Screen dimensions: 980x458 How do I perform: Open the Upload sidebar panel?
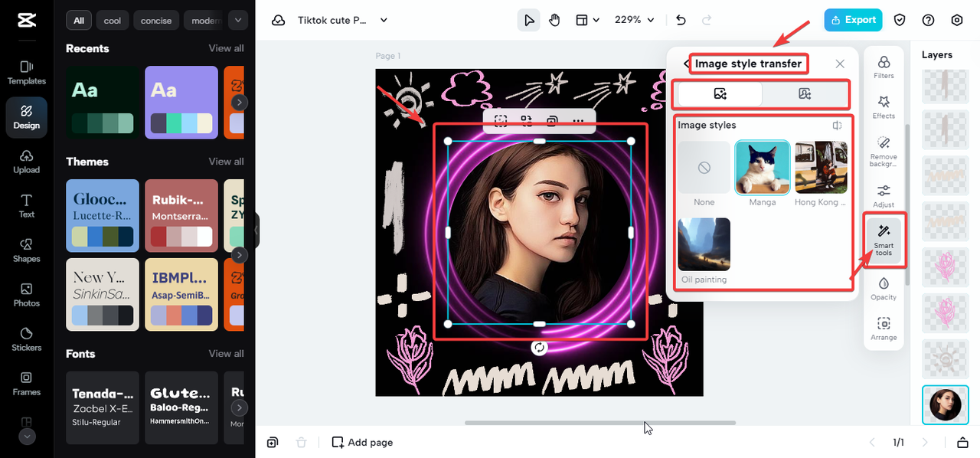tap(27, 162)
